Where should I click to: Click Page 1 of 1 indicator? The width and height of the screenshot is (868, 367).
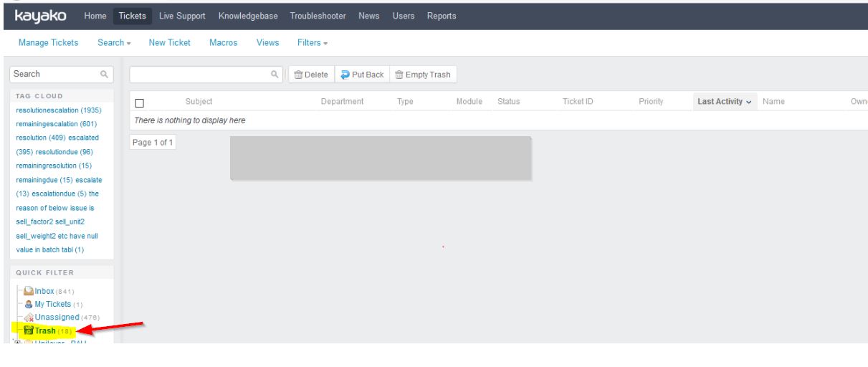point(153,142)
